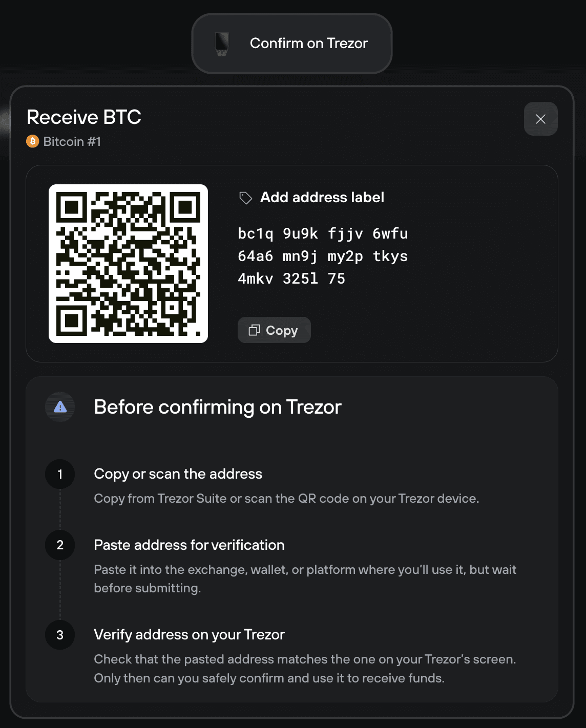This screenshot has width=586, height=728.
Task: Select step 3 circle marker
Action: (60, 635)
